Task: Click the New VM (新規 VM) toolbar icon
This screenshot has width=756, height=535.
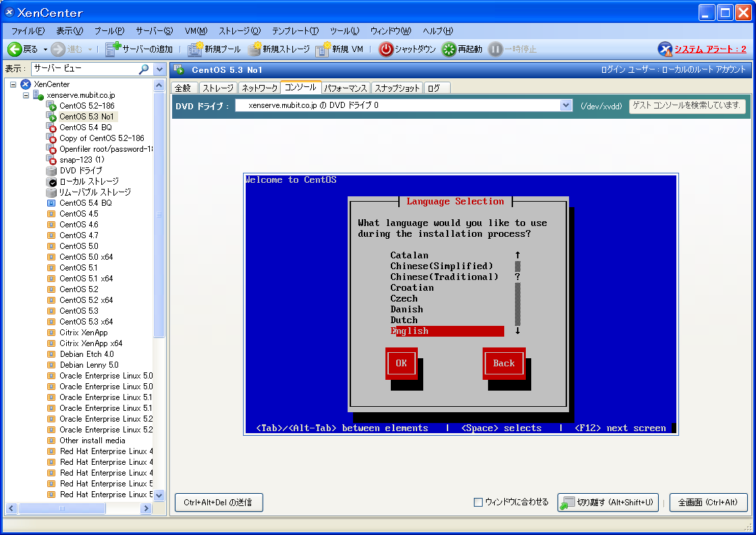Action: click(x=323, y=49)
